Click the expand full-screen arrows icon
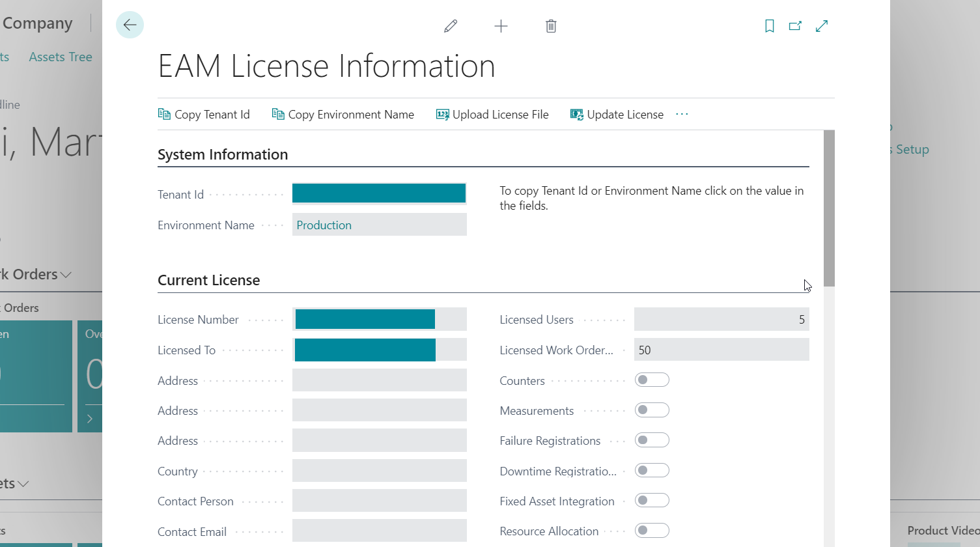980x547 pixels. click(x=822, y=26)
